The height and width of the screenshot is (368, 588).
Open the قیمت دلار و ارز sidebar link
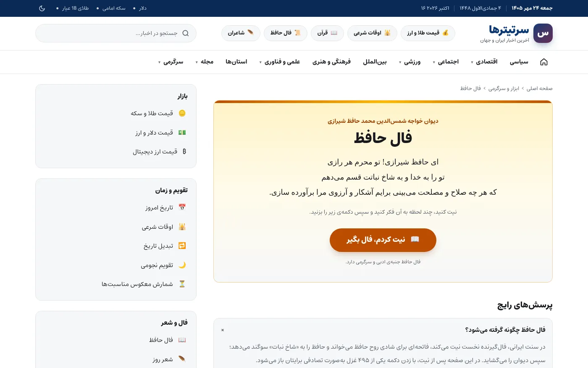pos(154,132)
